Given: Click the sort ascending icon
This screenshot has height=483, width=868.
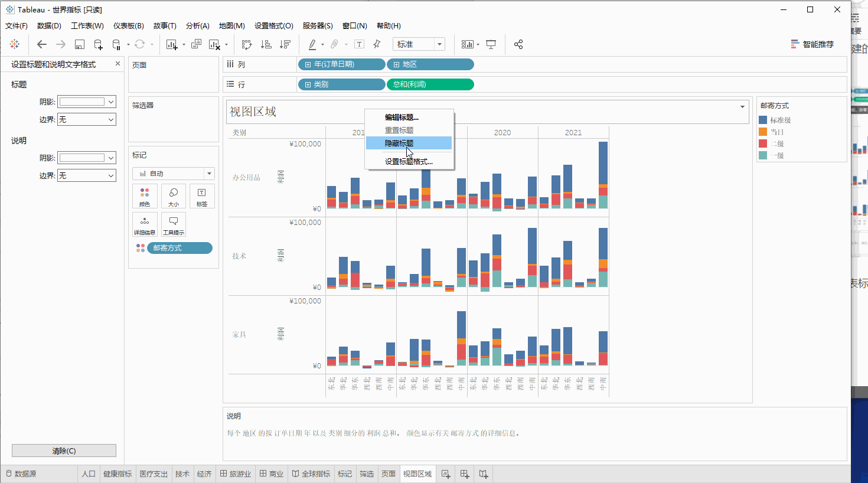Looking at the screenshot, I should pyautogui.click(x=266, y=44).
